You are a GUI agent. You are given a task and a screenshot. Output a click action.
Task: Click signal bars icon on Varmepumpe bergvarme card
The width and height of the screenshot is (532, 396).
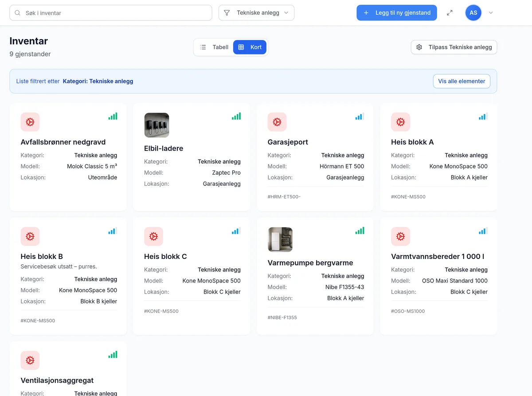point(360,231)
